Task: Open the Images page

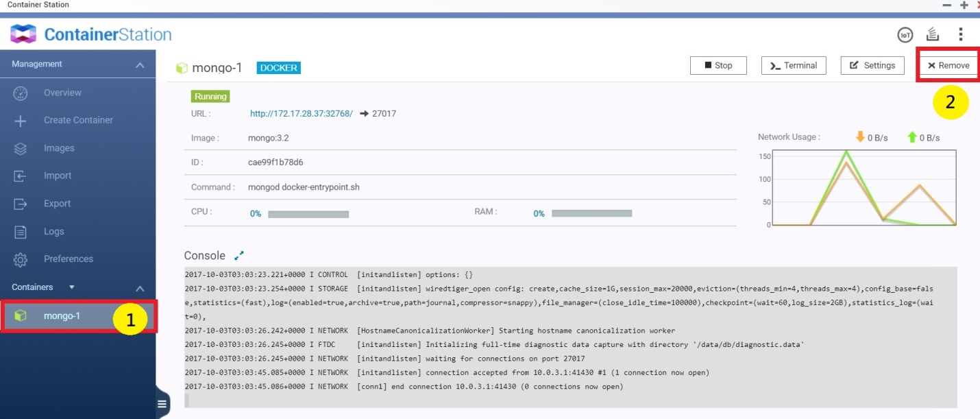Action: pyautogui.click(x=60, y=148)
